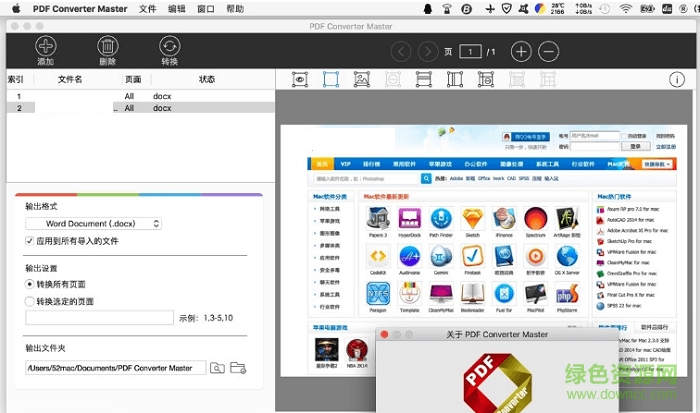Select the horizontal row split tool
Screen dimensions: 700x413
[x=424, y=79]
